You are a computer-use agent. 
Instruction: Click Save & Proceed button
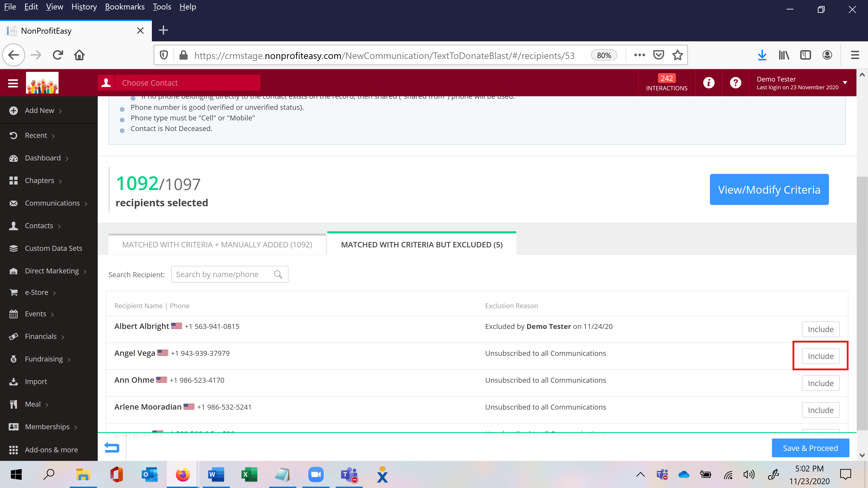pyautogui.click(x=810, y=448)
